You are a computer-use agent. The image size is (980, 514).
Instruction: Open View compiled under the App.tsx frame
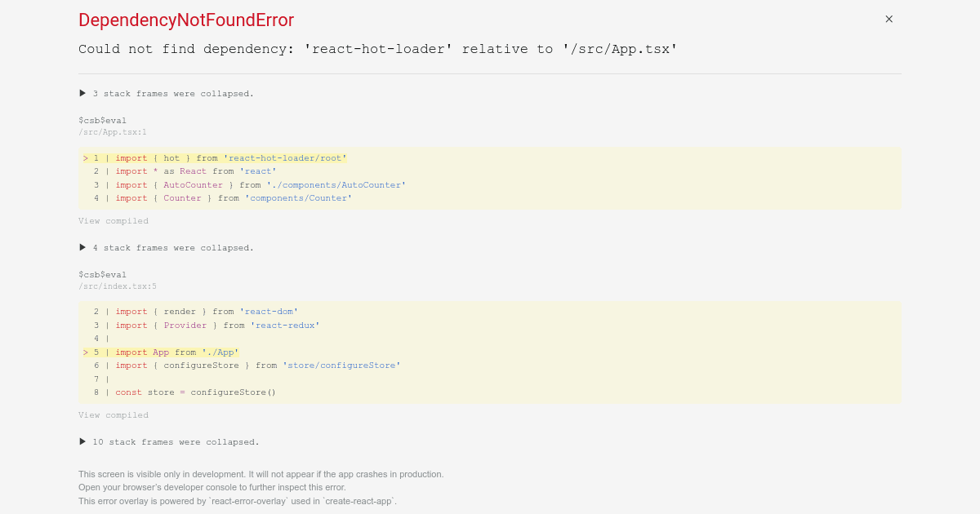113,220
